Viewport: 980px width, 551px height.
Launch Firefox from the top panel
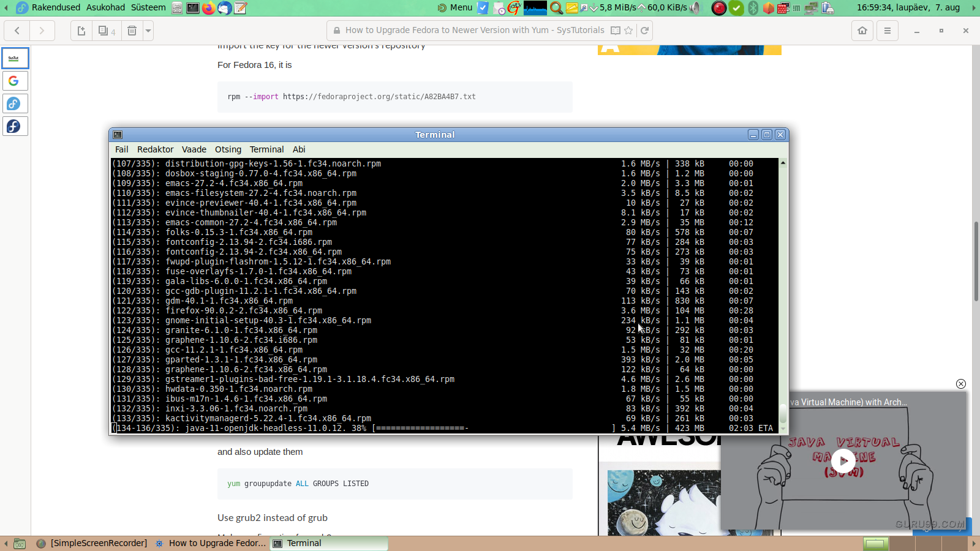coord(209,8)
